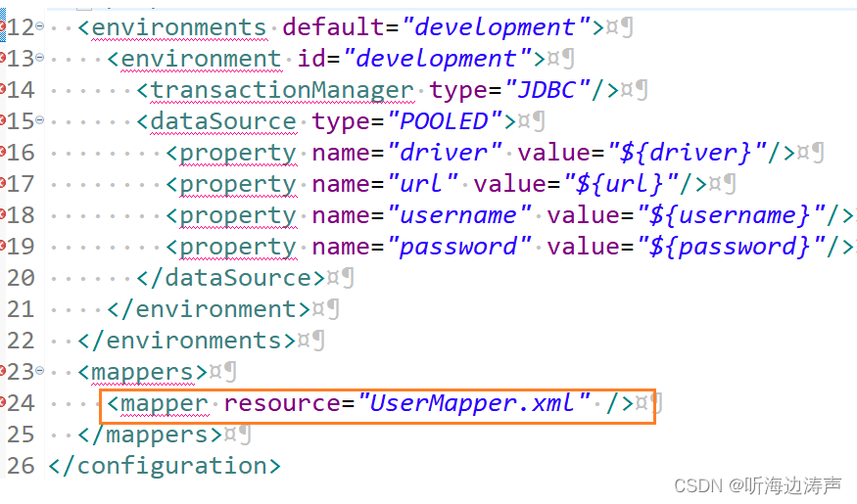Click the 'resource' attribute on line 24
This screenshot has width=857, height=504.
[x=282, y=403]
